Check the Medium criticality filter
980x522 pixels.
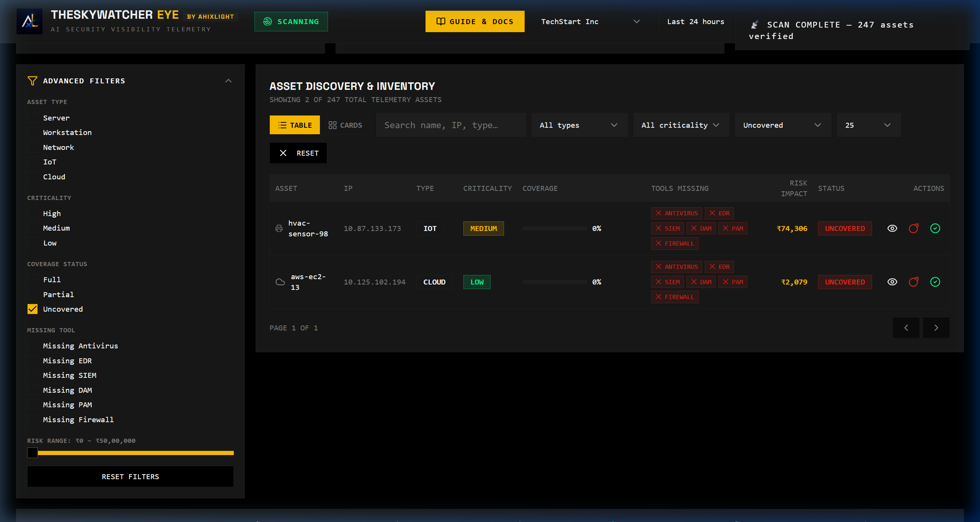pyautogui.click(x=33, y=228)
